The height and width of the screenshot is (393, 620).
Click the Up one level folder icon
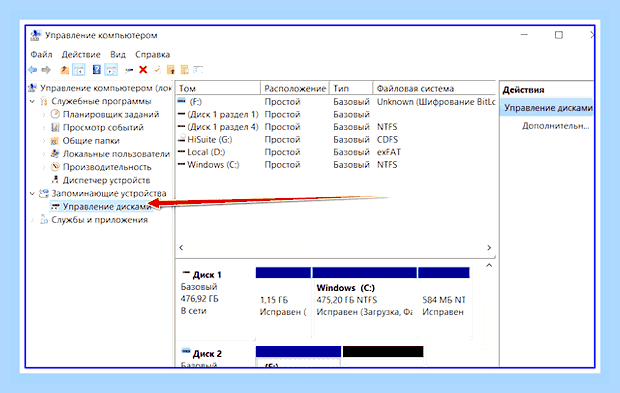64,70
